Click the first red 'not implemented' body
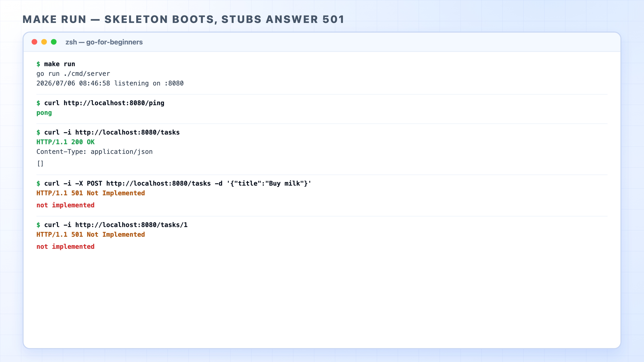Viewport: 644px width, 362px height. pyautogui.click(x=65, y=205)
